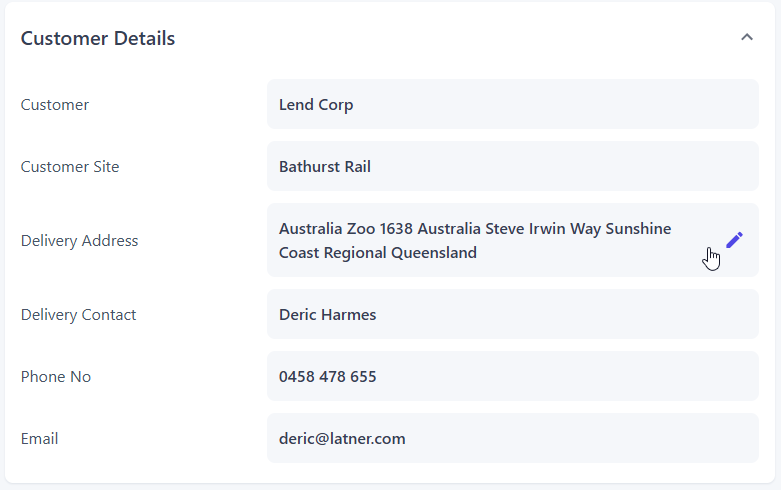Click into the Email field
Screen dimensions: 781x490
pyautogui.click(x=512, y=438)
